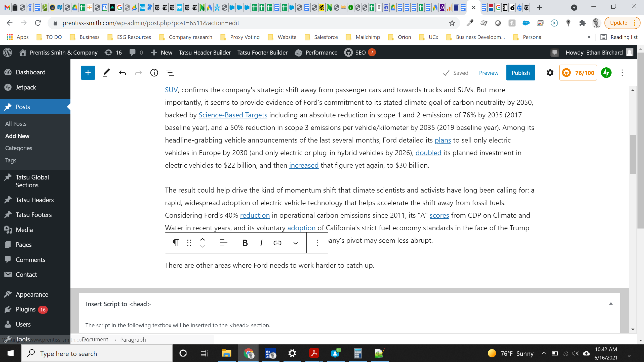The width and height of the screenshot is (644, 362).
Task: Open File Explorer from the taskbar
Action: [226, 353]
